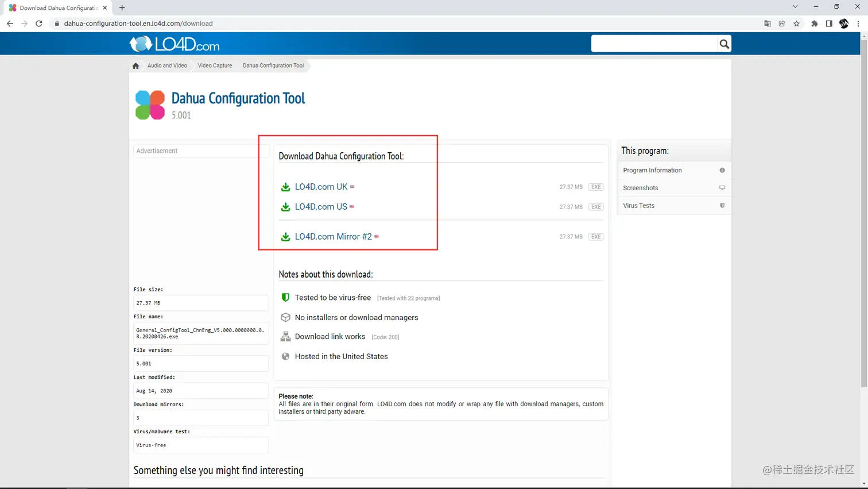Screen dimensions: 868x489
Task: Click Tested with 22 programs link
Action: (408, 298)
